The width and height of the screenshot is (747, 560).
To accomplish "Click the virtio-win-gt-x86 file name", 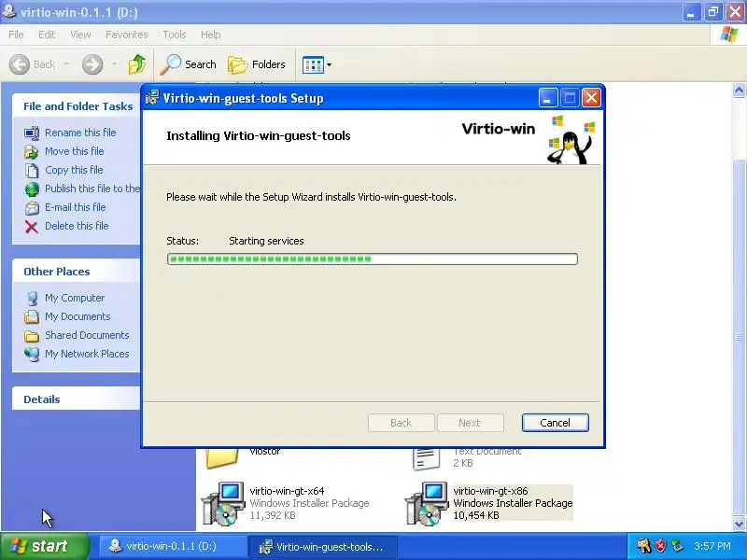I will click(491, 491).
